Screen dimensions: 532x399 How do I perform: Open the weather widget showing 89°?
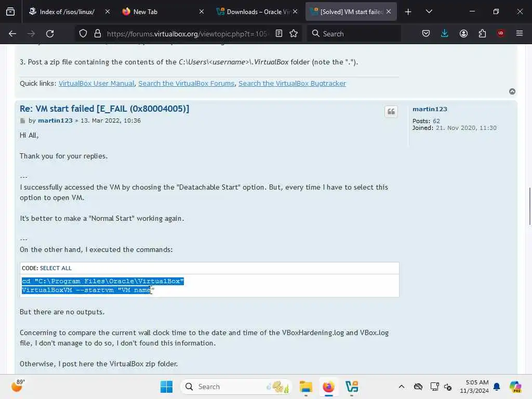tap(18, 386)
